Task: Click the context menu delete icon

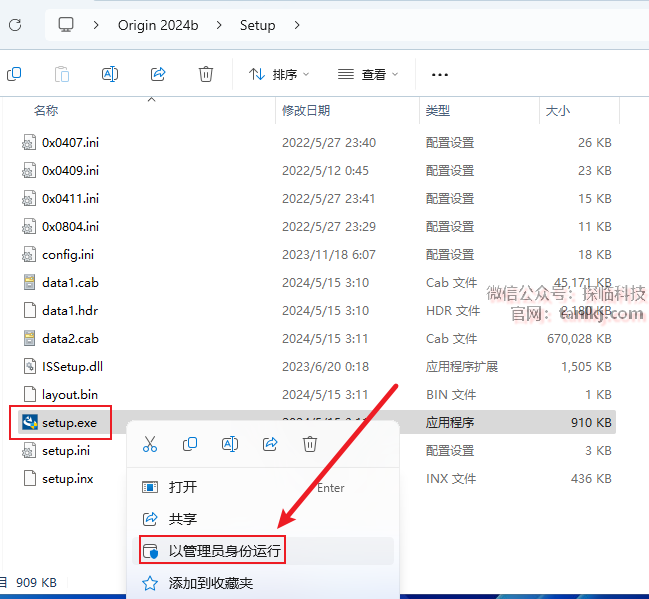Action: [310, 444]
